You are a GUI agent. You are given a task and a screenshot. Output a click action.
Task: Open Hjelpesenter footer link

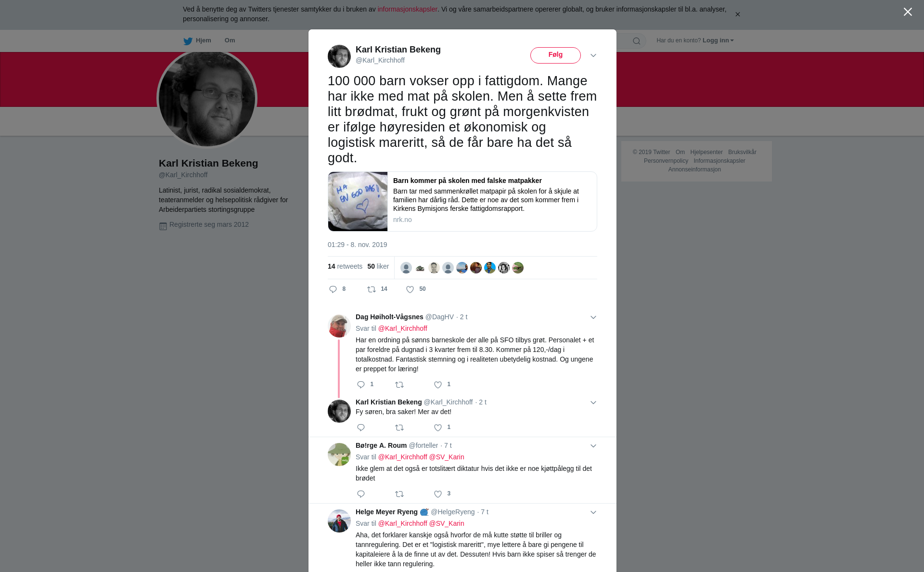(x=706, y=152)
